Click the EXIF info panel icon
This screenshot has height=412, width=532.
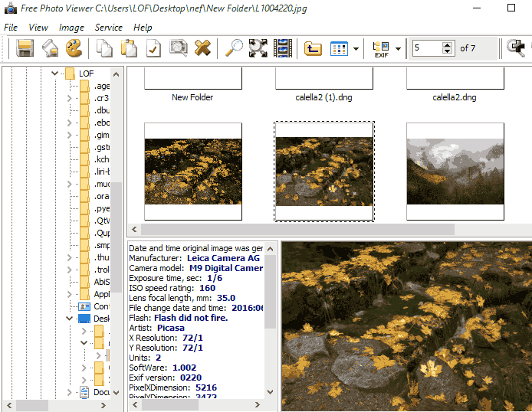tap(381, 49)
